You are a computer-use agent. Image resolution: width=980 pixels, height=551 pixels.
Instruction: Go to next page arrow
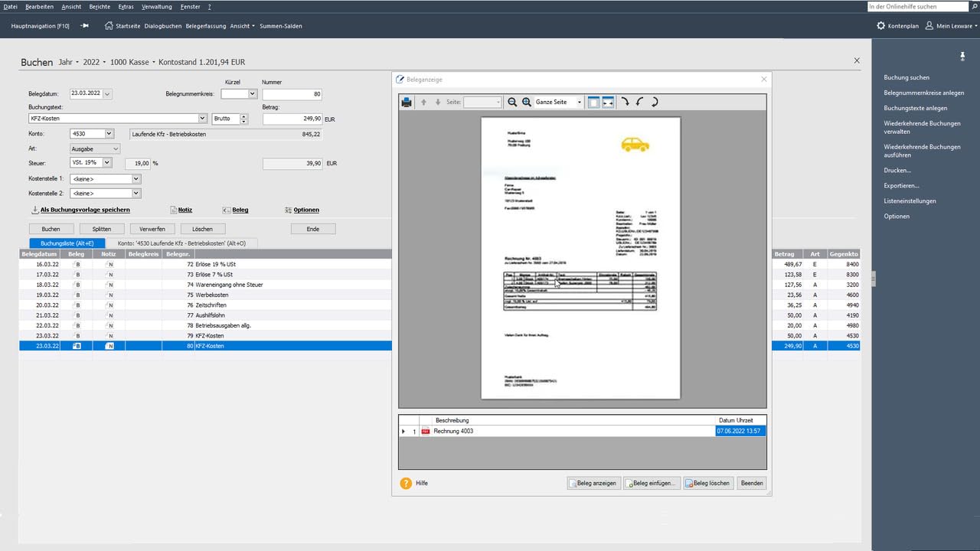pos(438,102)
